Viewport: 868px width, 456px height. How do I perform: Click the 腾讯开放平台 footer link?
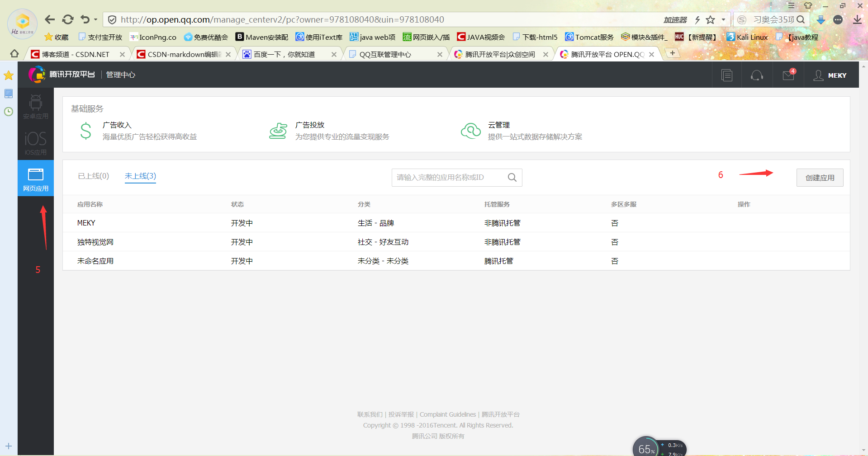(501, 414)
